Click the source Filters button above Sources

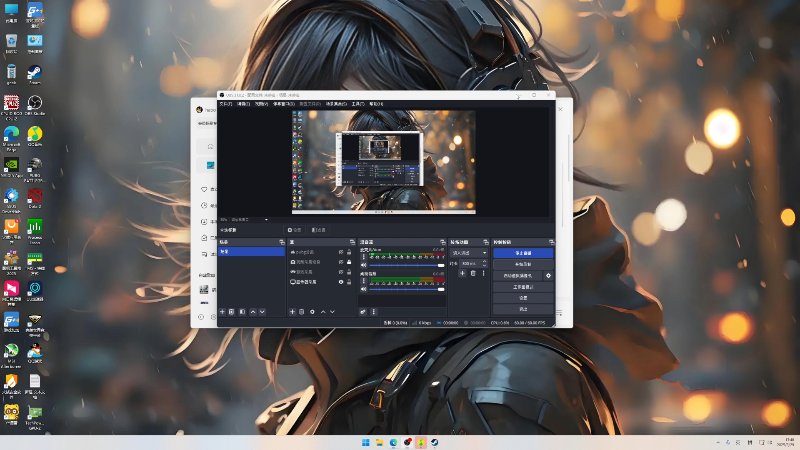pos(318,230)
